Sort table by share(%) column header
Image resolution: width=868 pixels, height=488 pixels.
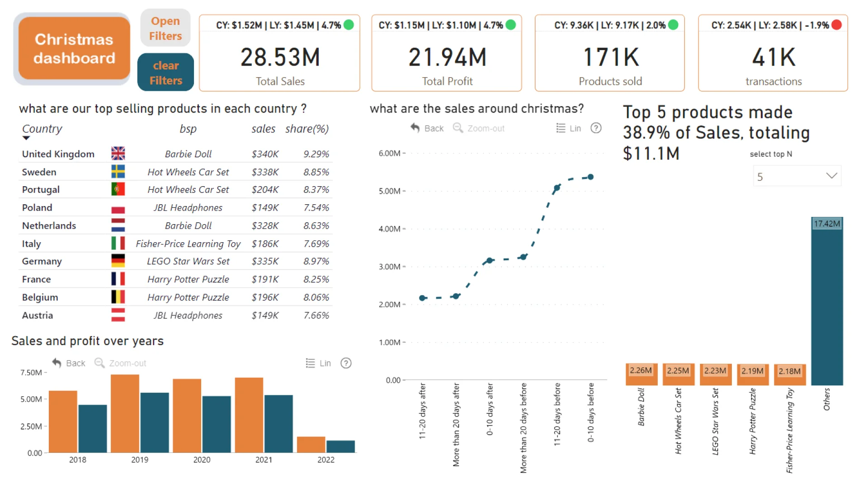307,129
